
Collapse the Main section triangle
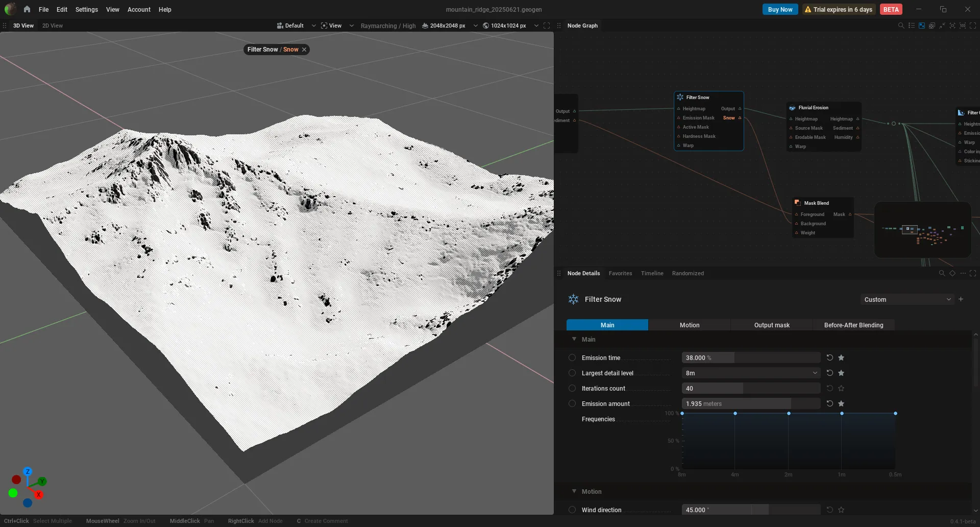click(x=574, y=339)
